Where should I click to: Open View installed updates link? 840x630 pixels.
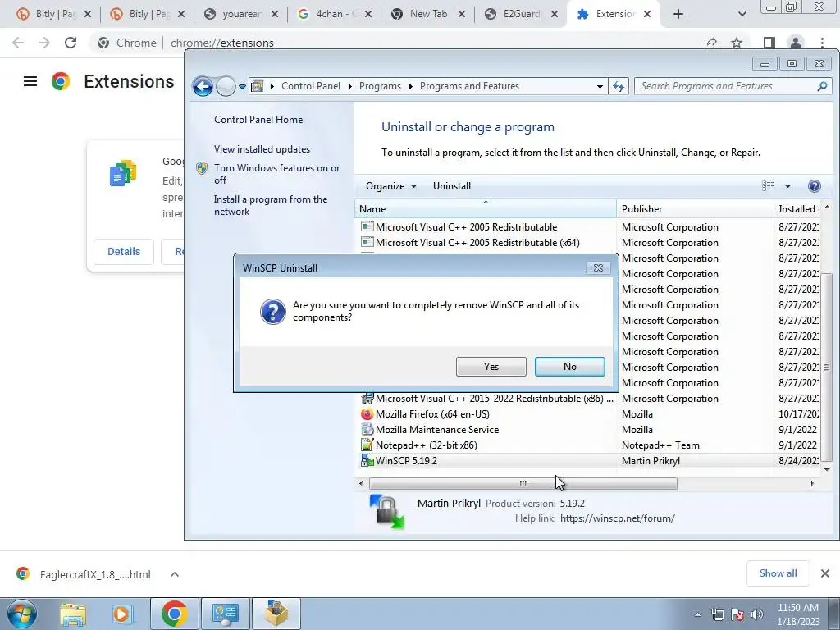click(262, 149)
